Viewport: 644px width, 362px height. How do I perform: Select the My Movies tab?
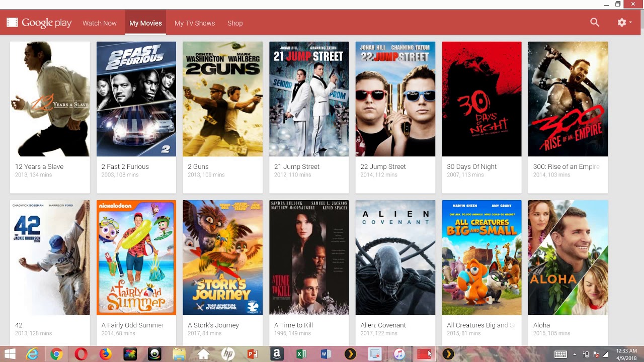coord(145,23)
